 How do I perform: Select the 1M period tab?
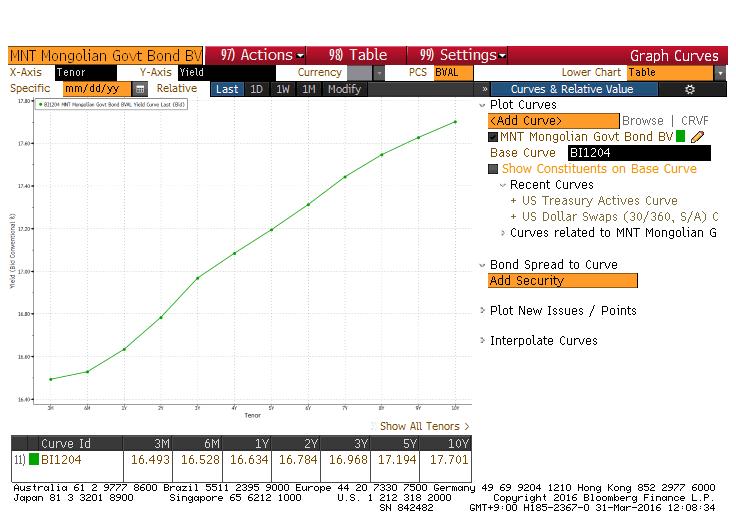309,89
